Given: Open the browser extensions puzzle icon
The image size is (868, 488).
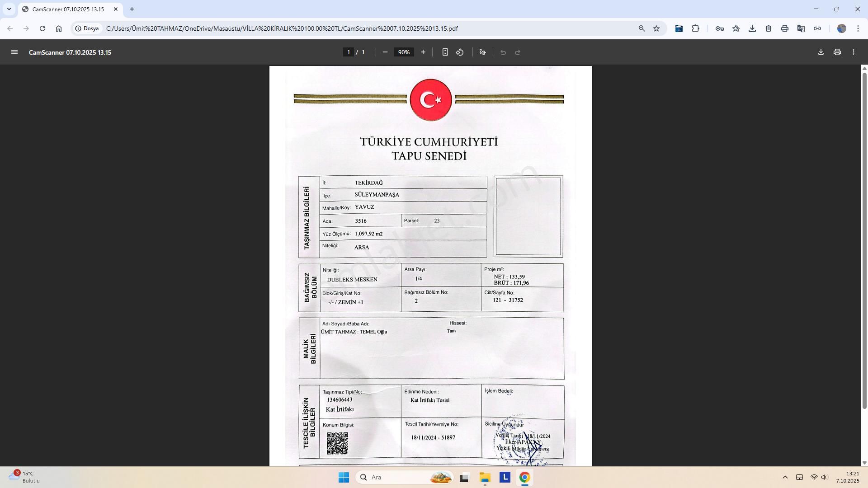Looking at the screenshot, I should (695, 28).
